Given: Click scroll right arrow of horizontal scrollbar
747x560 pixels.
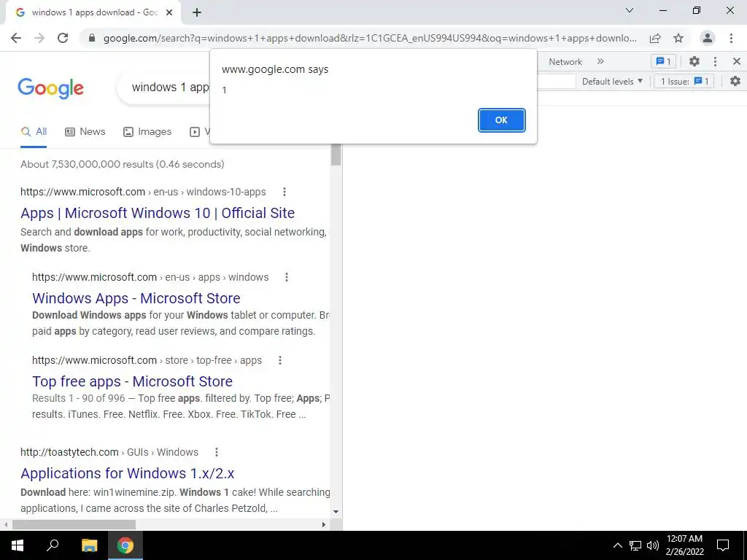Looking at the screenshot, I should tap(323, 524).
